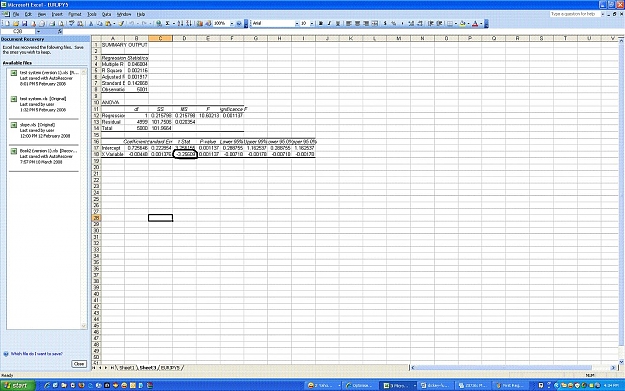Save the workbook with floppy icon
625x391 pixels.
coord(24,24)
